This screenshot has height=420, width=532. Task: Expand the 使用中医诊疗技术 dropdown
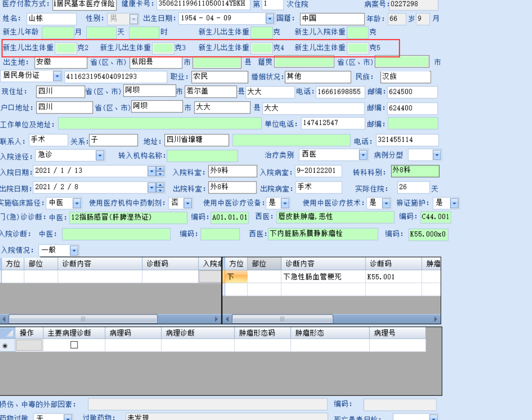coord(386,203)
